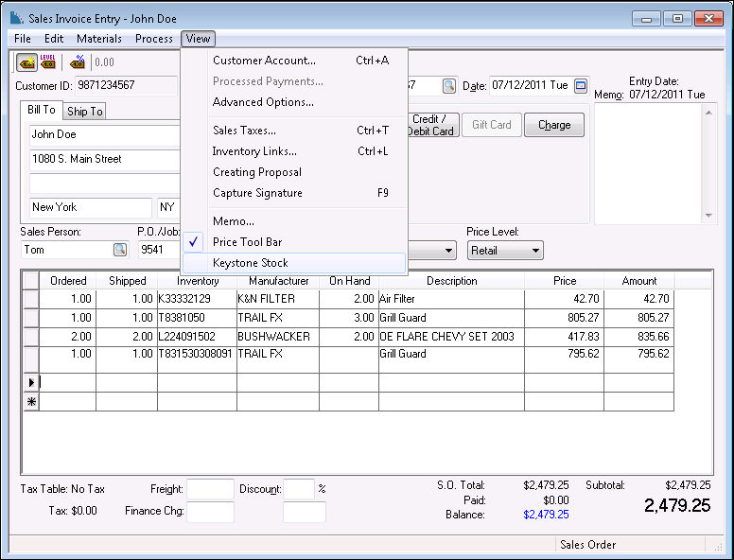Toggle the Price Tool Bar option
734x560 pixels.
tap(247, 242)
